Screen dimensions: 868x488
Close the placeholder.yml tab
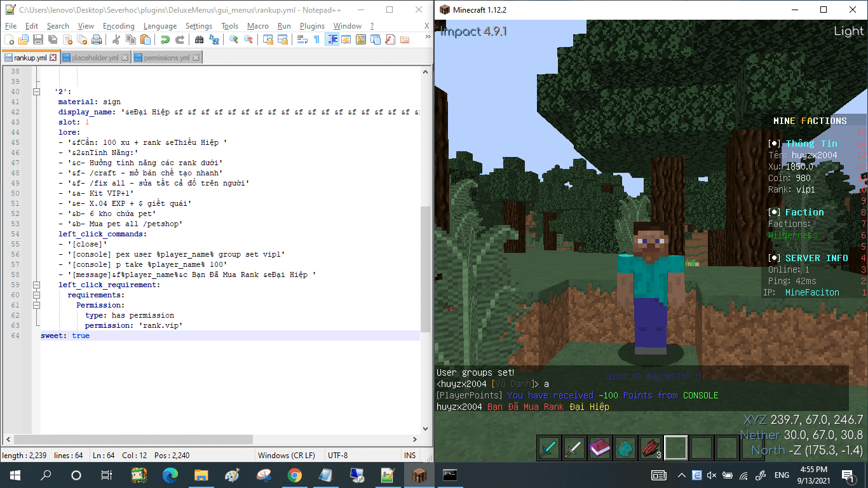[125, 58]
